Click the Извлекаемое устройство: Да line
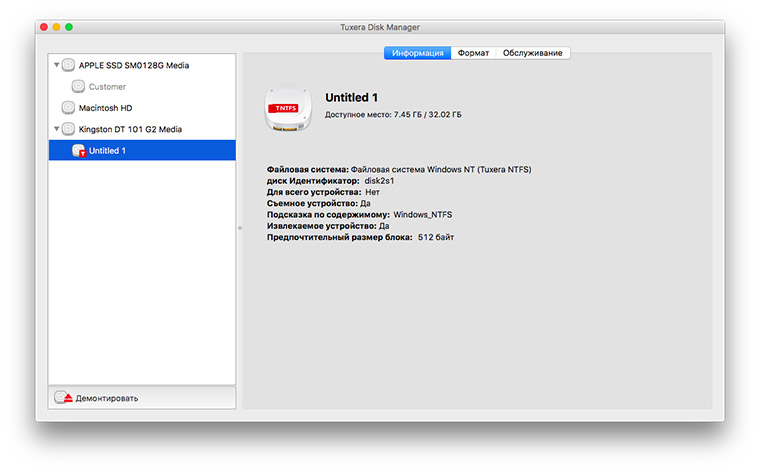 click(328, 226)
